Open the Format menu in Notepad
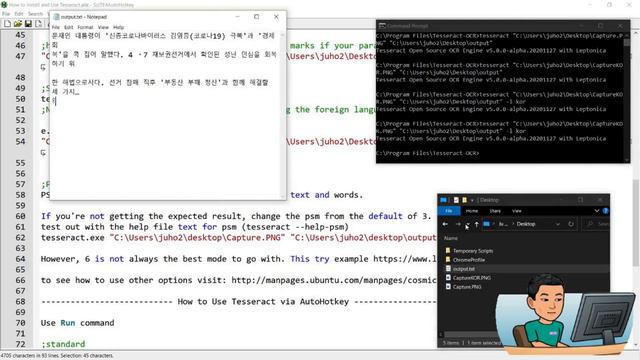The image size is (640, 360). pos(85,27)
